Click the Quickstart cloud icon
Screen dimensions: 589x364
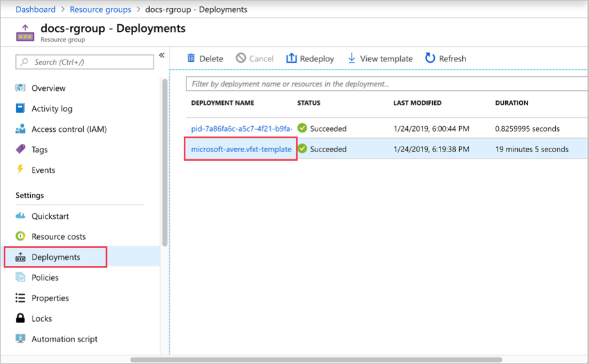click(x=20, y=216)
